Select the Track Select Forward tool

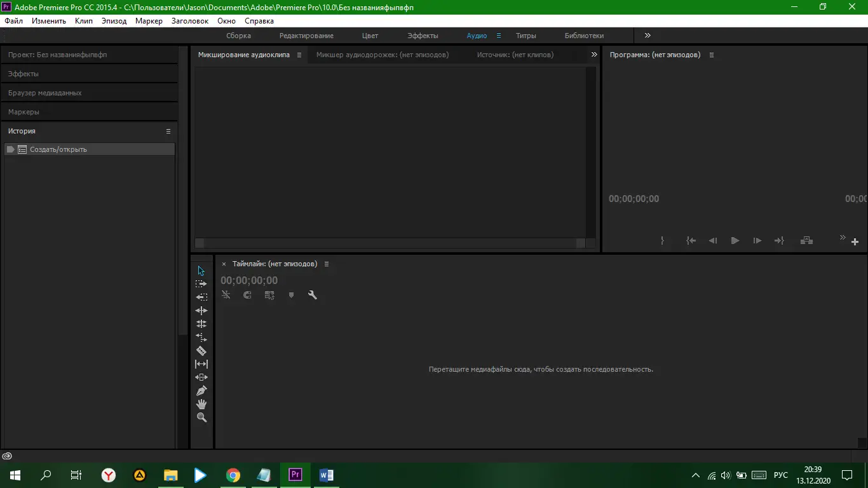point(201,284)
